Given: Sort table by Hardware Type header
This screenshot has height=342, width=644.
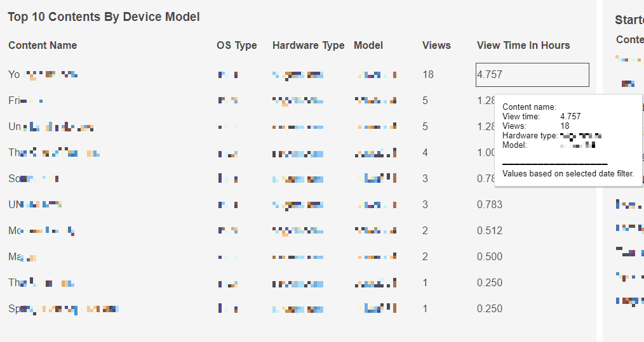Looking at the screenshot, I should (x=308, y=46).
